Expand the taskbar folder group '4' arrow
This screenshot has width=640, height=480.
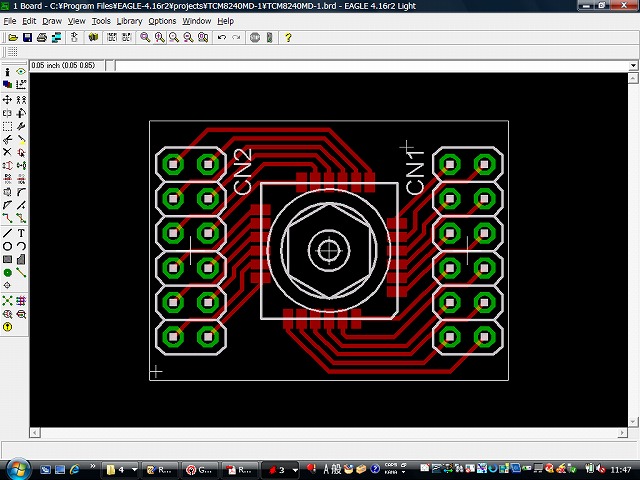tap(134, 470)
